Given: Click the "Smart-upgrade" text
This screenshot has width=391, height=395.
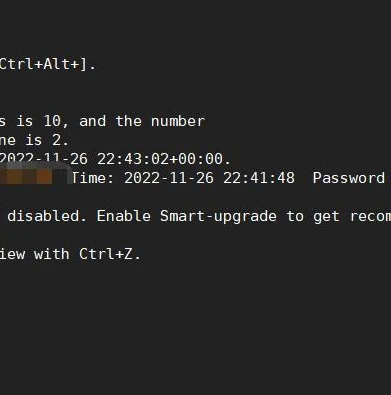Looking at the screenshot, I should tap(218, 217).
